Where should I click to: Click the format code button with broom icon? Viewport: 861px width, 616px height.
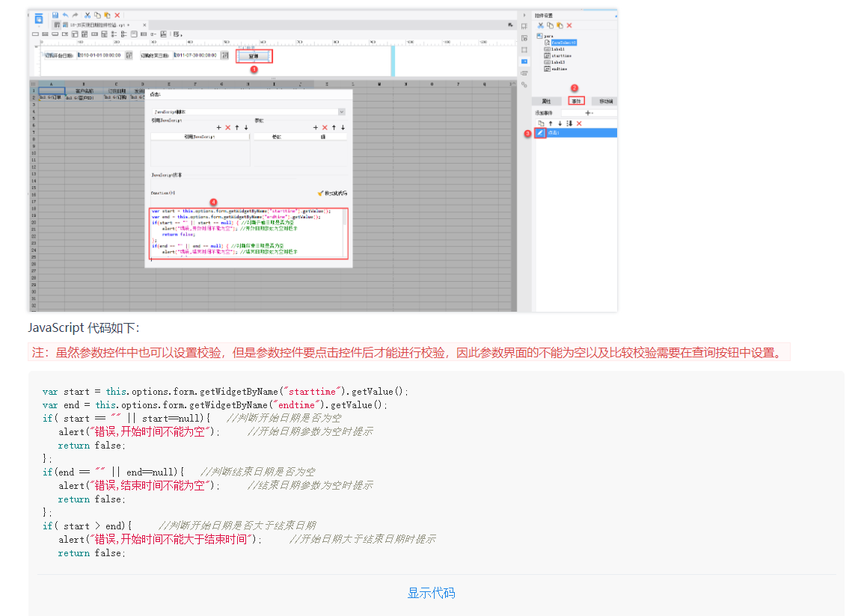[x=332, y=193]
